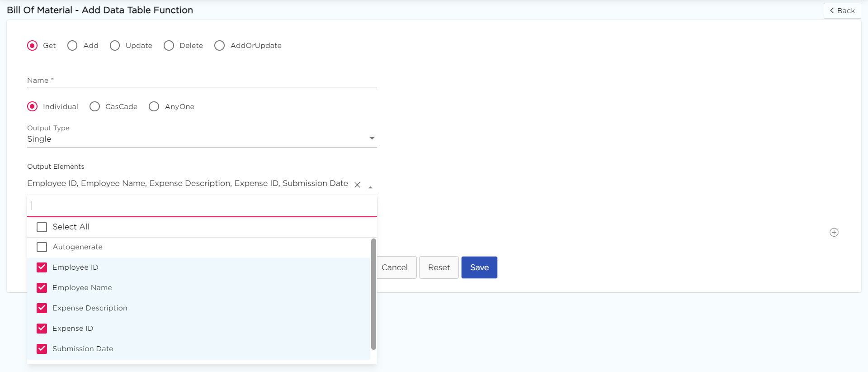Switch to CasCade mode
The width and height of the screenshot is (868, 372).
coord(95,107)
